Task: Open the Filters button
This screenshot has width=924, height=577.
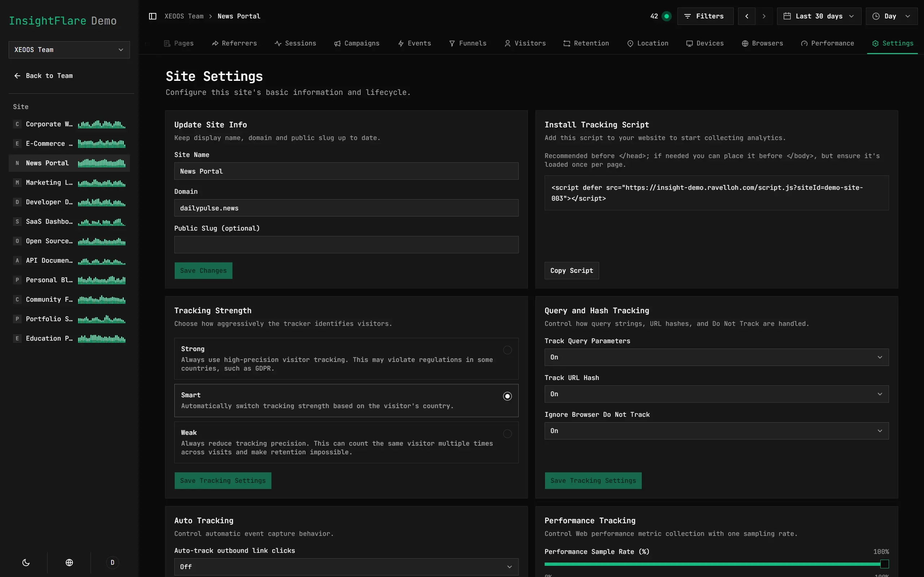Action: (x=705, y=16)
